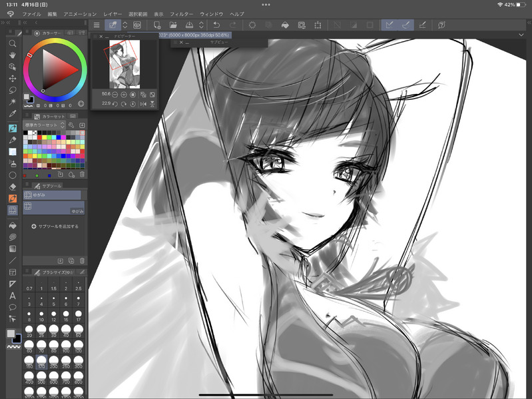The image size is (532, 399).
Task: Click the hue ring marker on color wheel
Action: (x=29, y=55)
